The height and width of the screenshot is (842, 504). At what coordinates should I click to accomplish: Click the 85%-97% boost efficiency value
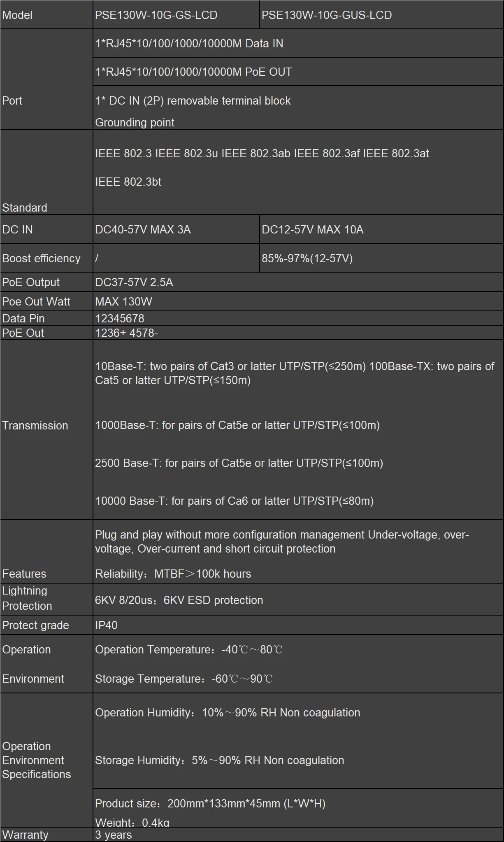coord(307,259)
